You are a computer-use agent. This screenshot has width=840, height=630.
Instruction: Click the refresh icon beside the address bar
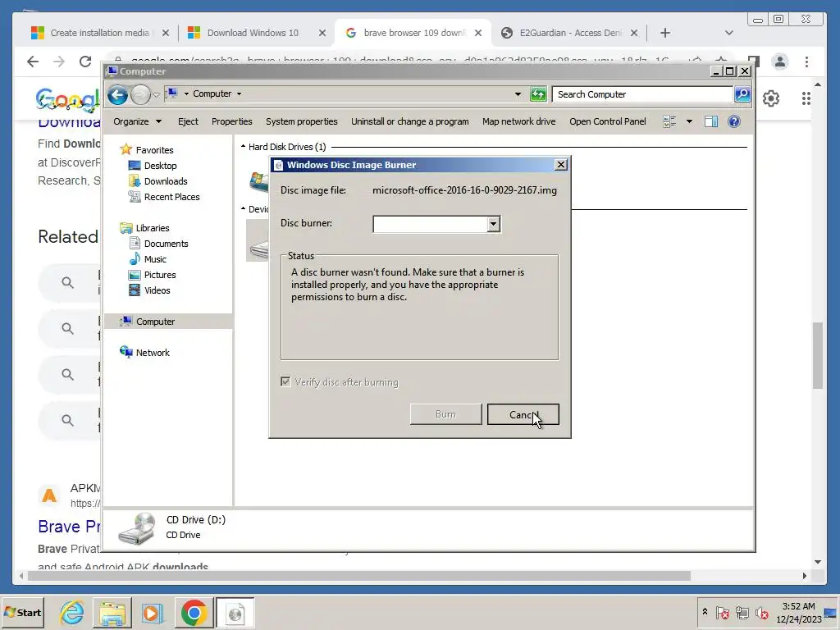coord(538,94)
